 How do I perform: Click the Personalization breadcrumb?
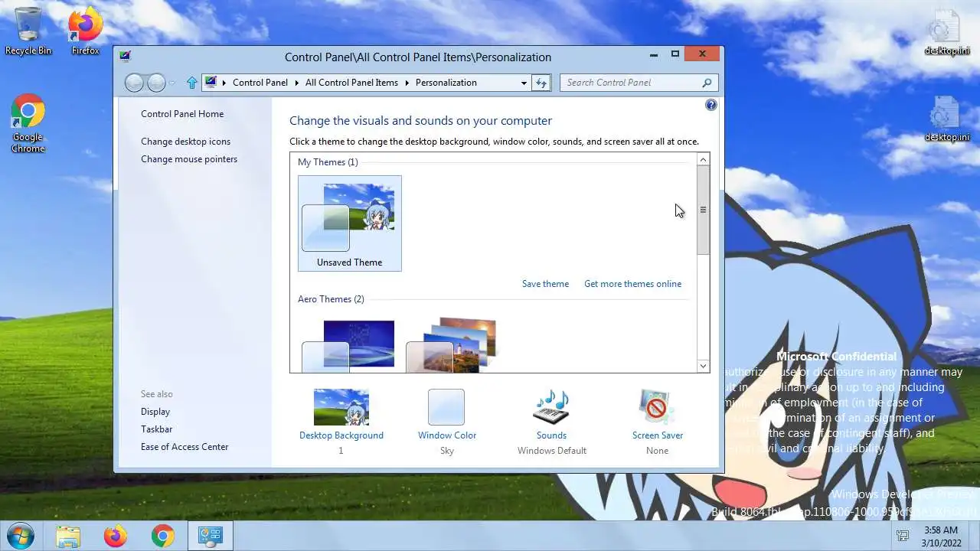[446, 83]
